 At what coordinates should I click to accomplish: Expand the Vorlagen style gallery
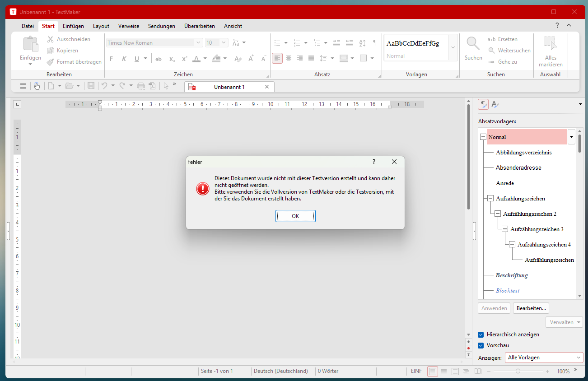[x=453, y=47]
